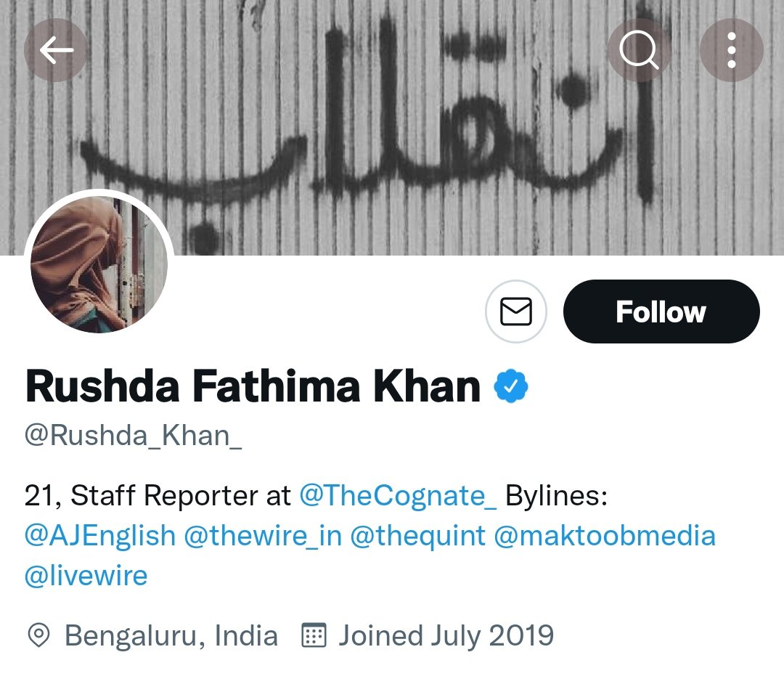Image resolution: width=784 pixels, height=684 pixels.
Task: Tap the display name Rushda Fathima Khan
Action: [x=253, y=387]
